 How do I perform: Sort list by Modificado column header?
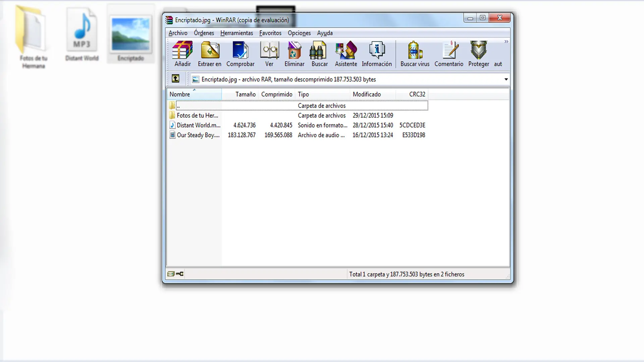pyautogui.click(x=373, y=94)
